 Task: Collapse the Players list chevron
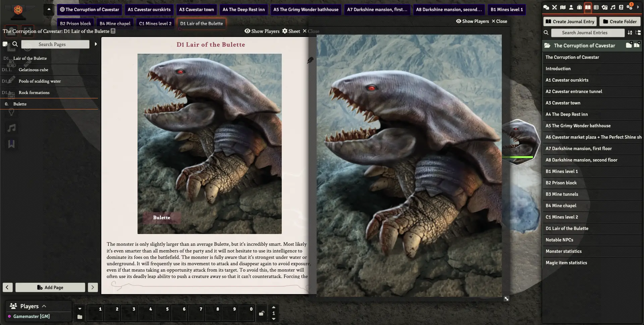coord(44,306)
